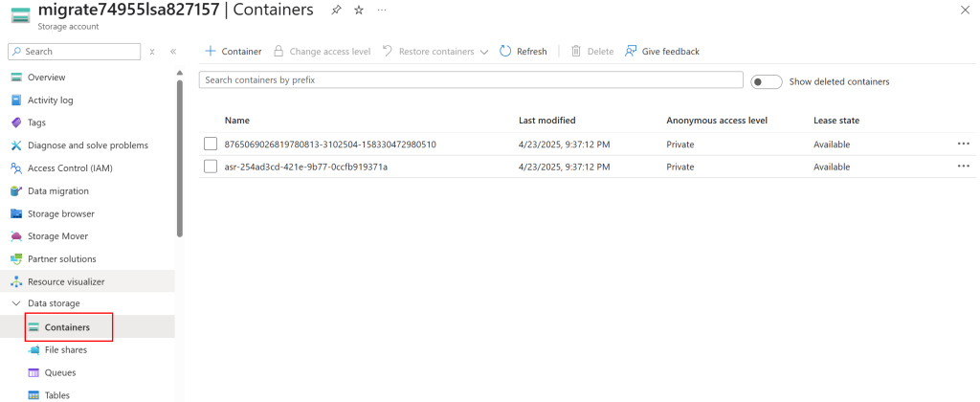The height and width of the screenshot is (402, 980).
Task: Click Delete in the toolbar
Action: 592,52
